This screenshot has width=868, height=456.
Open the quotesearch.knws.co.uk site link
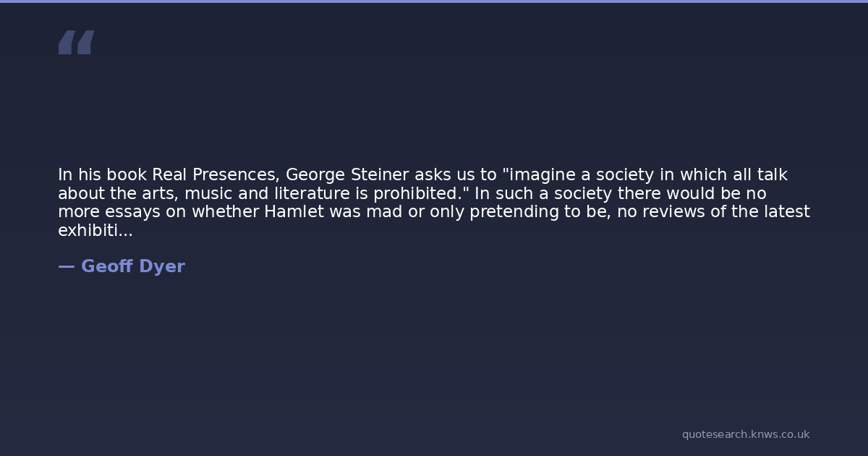coord(745,434)
